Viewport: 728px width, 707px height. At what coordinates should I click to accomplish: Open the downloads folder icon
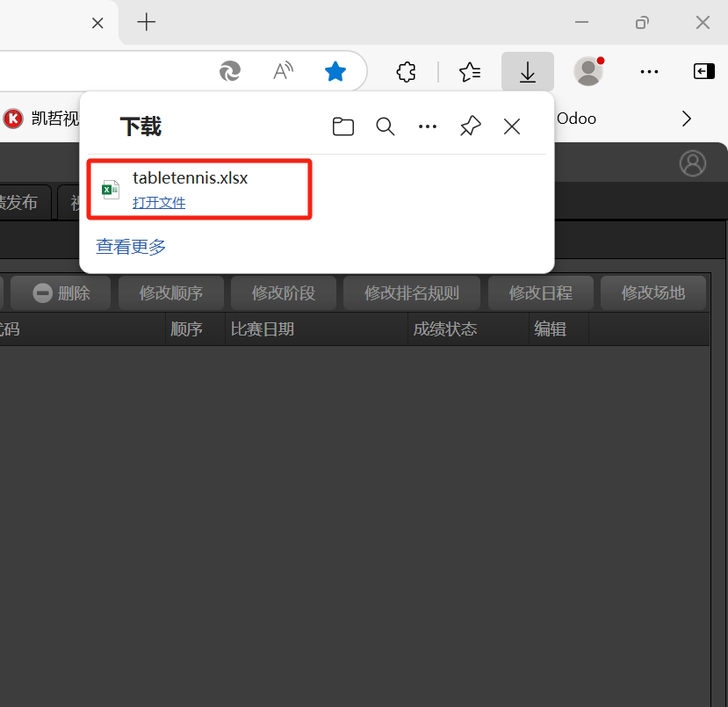pos(342,126)
